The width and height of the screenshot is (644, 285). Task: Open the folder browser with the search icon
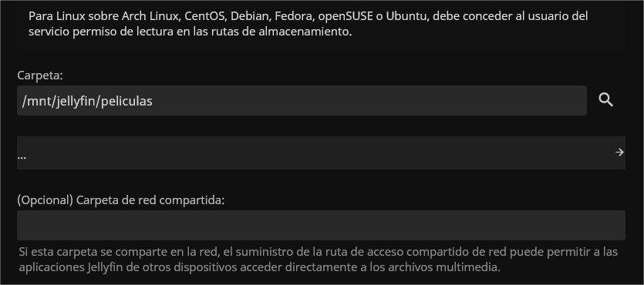605,100
